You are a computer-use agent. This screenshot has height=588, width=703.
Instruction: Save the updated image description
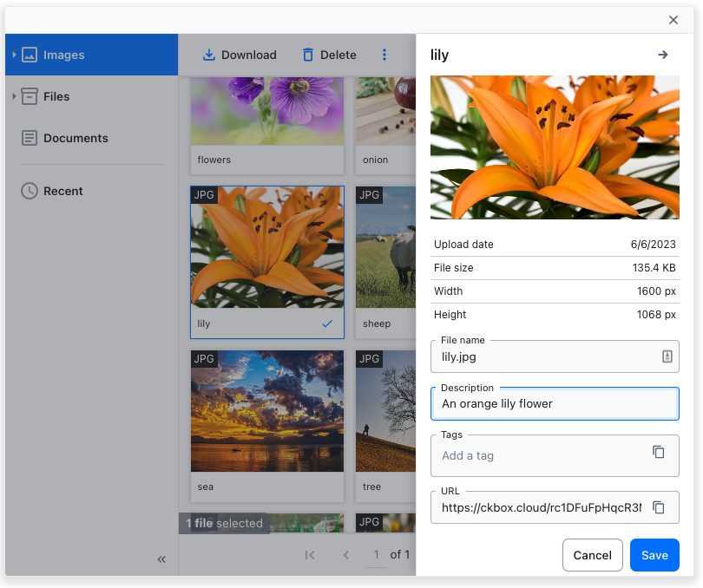tap(654, 555)
